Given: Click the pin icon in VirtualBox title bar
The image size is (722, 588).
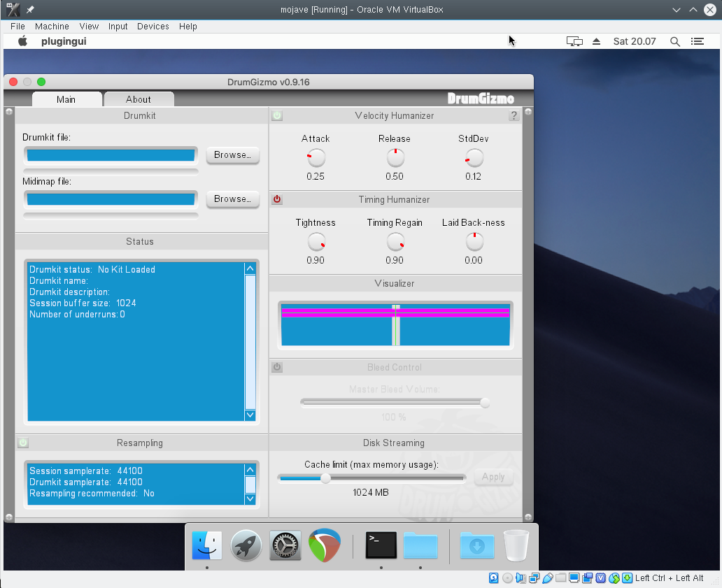Looking at the screenshot, I should pyautogui.click(x=30, y=9).
